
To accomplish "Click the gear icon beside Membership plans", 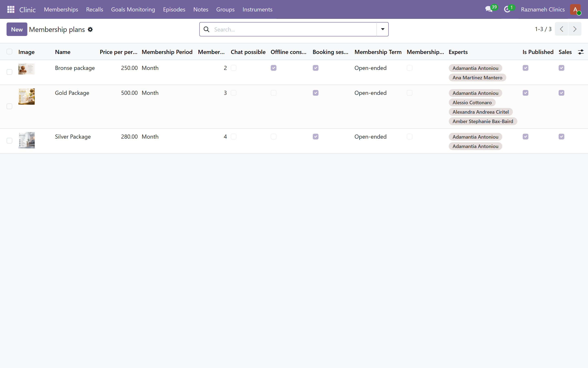I will point(90,29).
